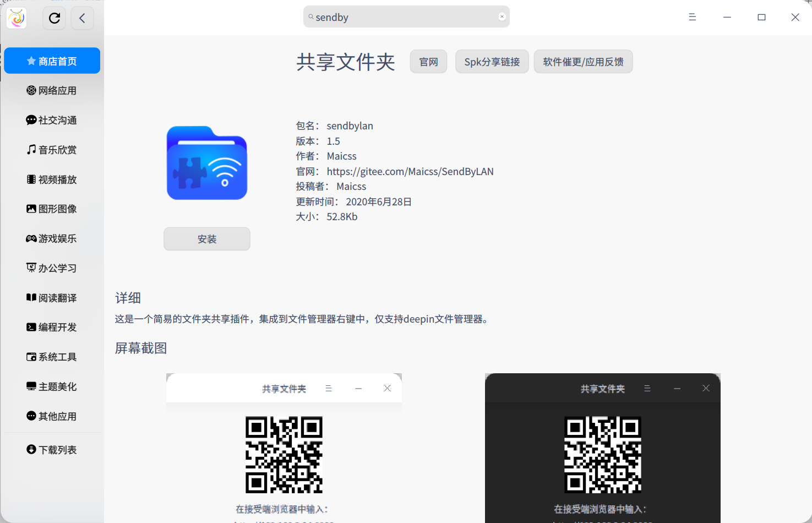Switch to the 下载列表 download list
This screenshot has height=523, width=812.
52,449
